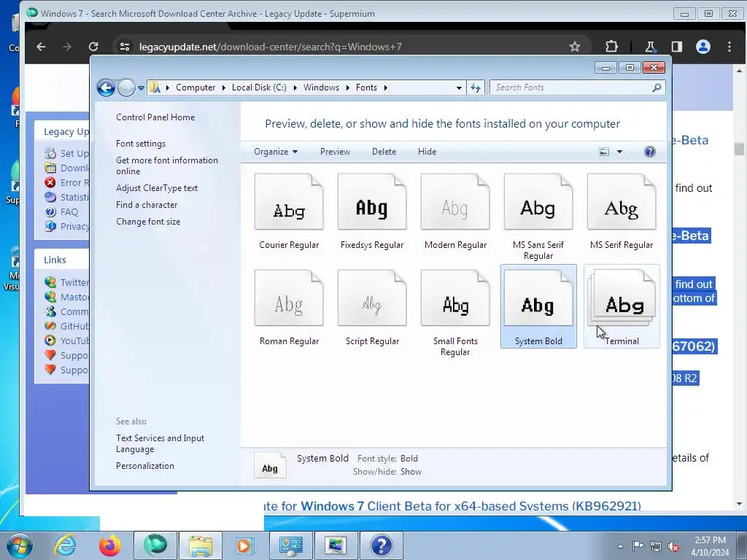Viewport: 747px width, 560px height.
Task: Open the Organize dropdown menu
Action: [276, 152]
